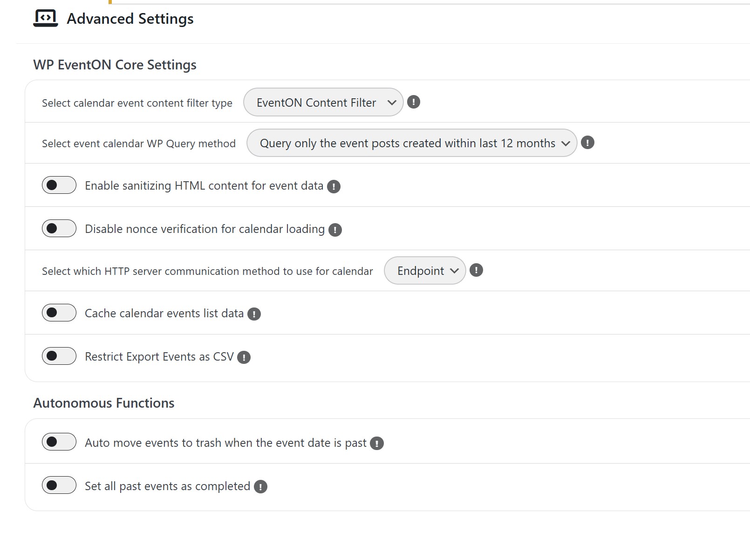Open the EventON Content Filter dropdown
The width and height of the screenshot is (750, 560).
[323, 102]
